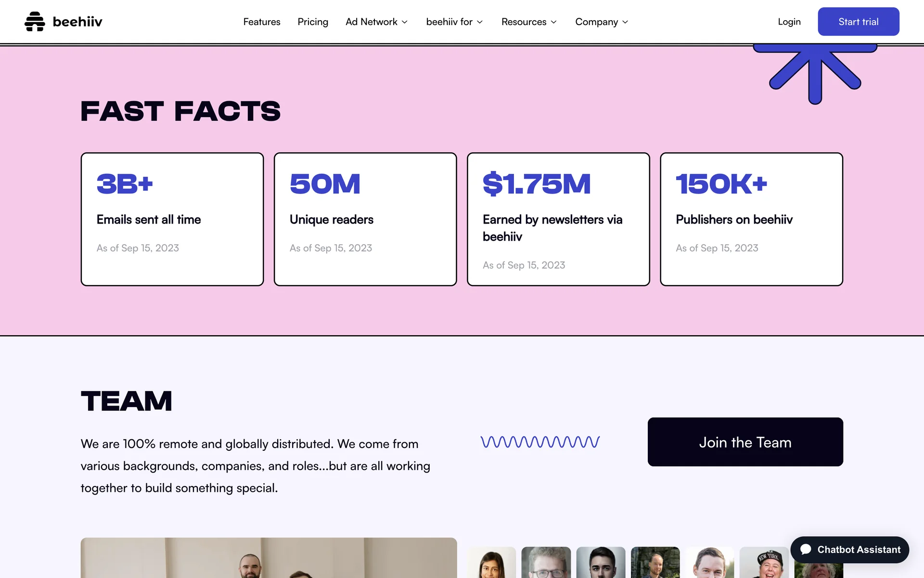
Task: Open the Resources dropdown menu
Action: 528,22
